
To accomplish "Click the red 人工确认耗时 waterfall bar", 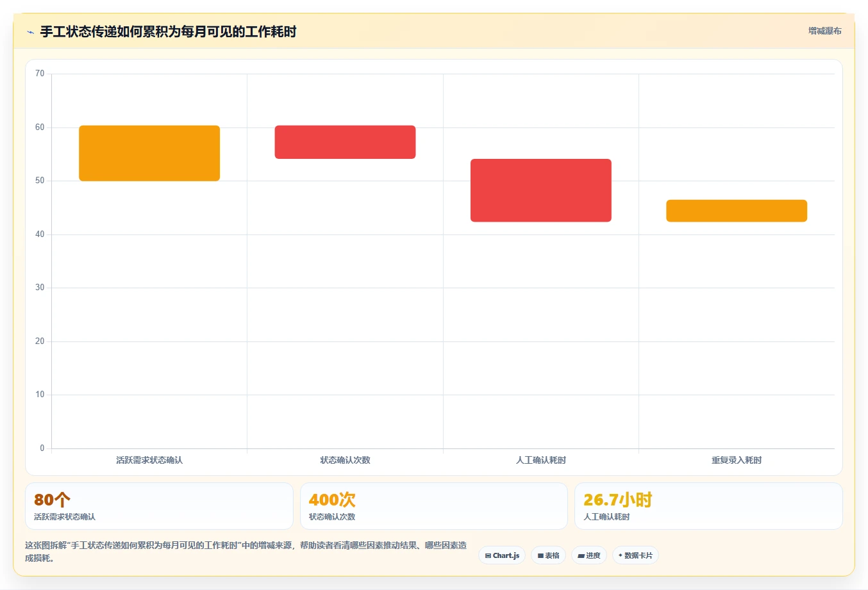I will pyautogui.click(x=541, y=190).
